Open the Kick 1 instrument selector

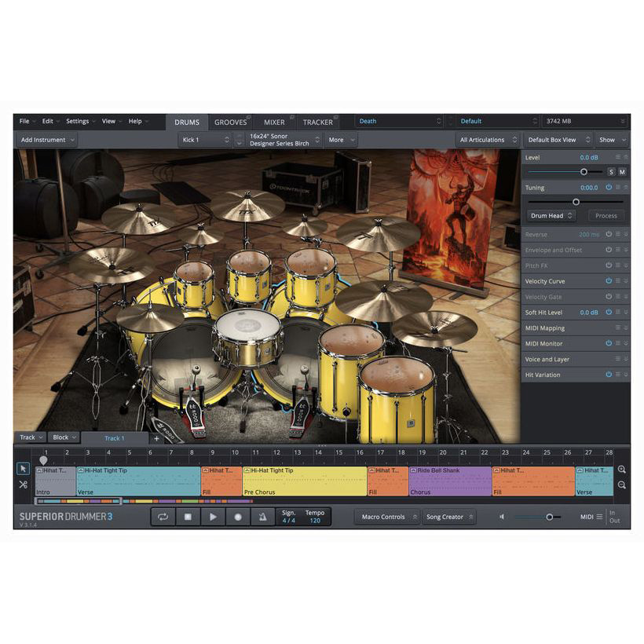tap(205, 140)
